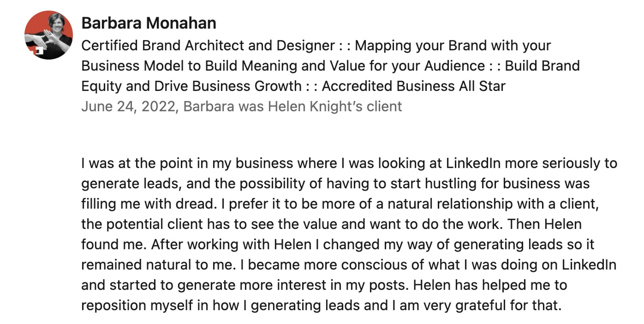This screenshot has height=324, width=644.
Task: Click the "Accredited Business All Star" text
Action: (x=414, y=86)
